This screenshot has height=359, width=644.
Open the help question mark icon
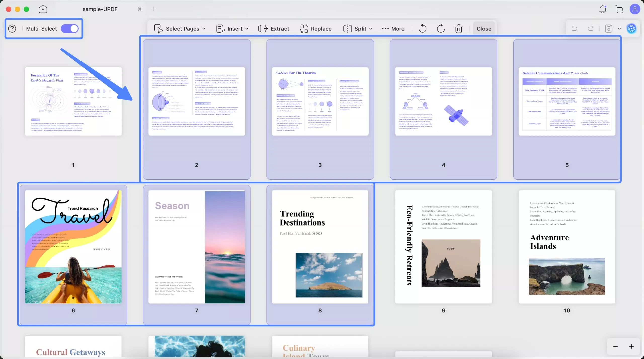[x=12, y=29]
